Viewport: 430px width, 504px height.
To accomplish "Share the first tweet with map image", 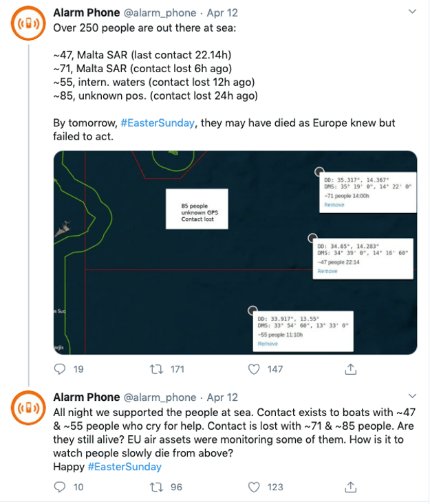I will (350, 369).
